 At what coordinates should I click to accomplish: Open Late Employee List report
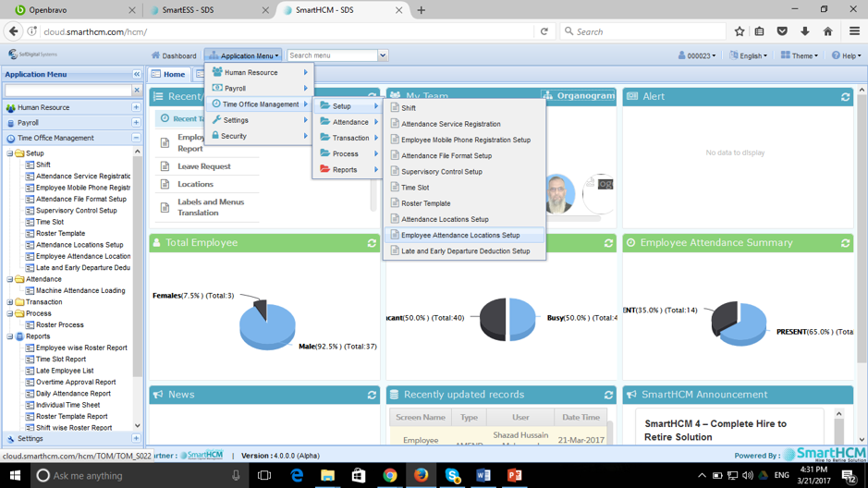click(65, 371)
